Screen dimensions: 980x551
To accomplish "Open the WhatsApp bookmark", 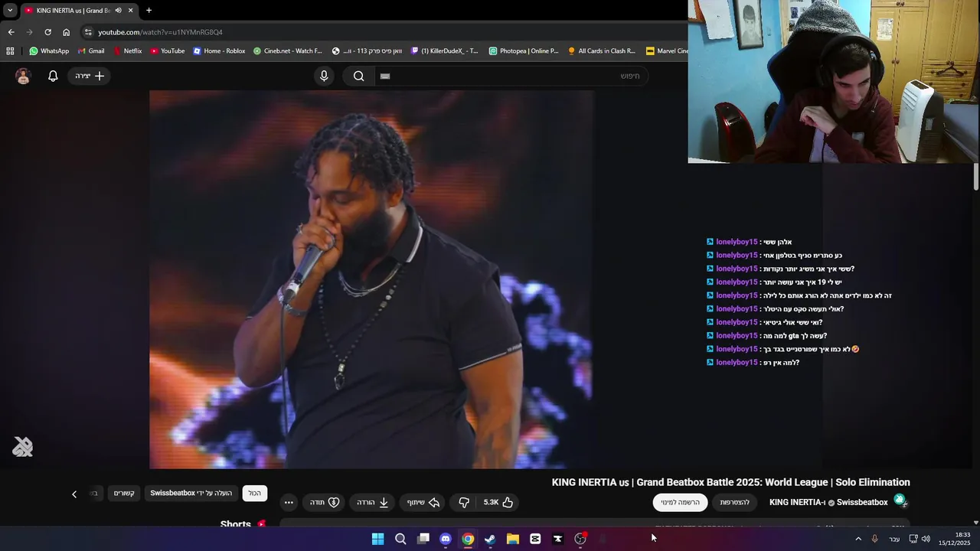I will [x=49, y=51].
